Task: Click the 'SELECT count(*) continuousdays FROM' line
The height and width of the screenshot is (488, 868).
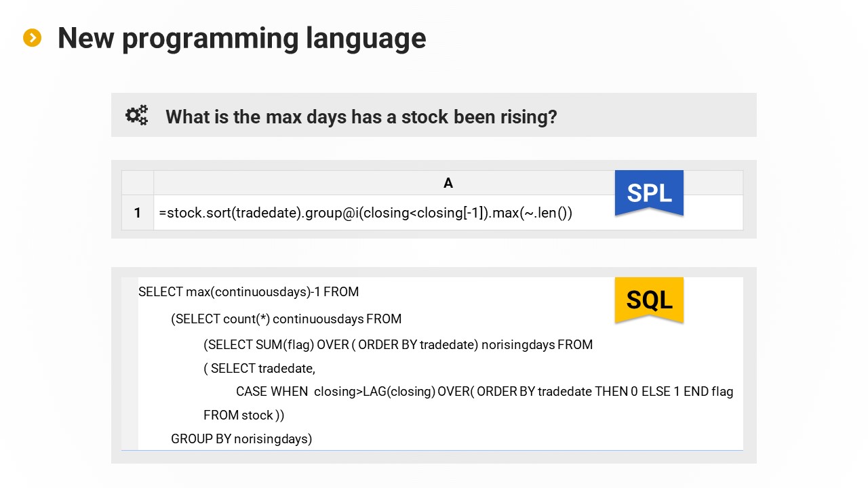Action: tap(286, 319)
